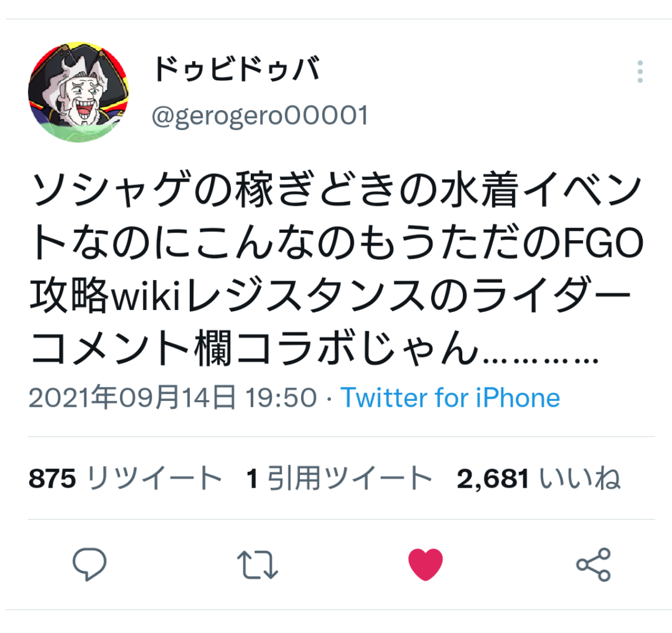
Task: Click the likes count number 2,681
Action: [493, 479]
